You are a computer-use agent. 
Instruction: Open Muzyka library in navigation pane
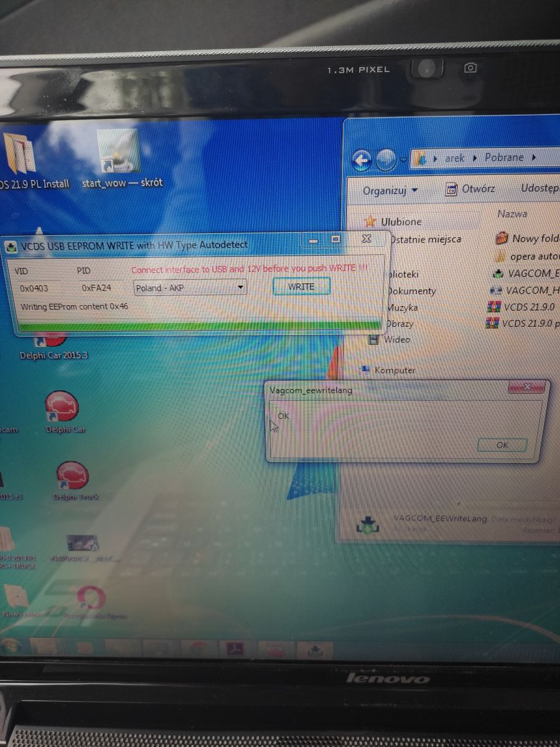[402, 308]
